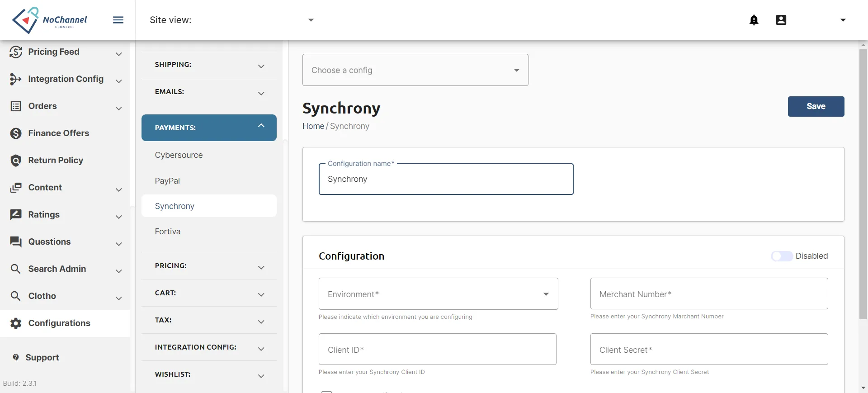Select PayPal payment config
The image size is (868, 393).
pyautogui.click(x=209, y=181)
